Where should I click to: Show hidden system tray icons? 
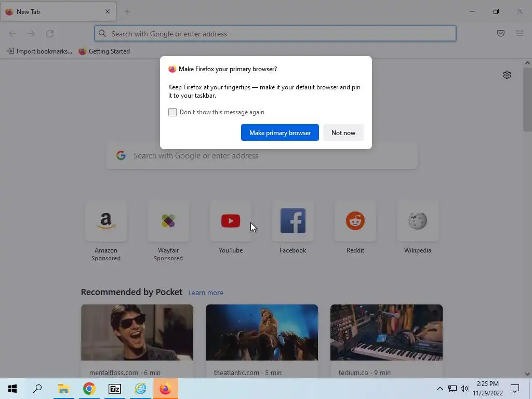click(x=440, y=389)
